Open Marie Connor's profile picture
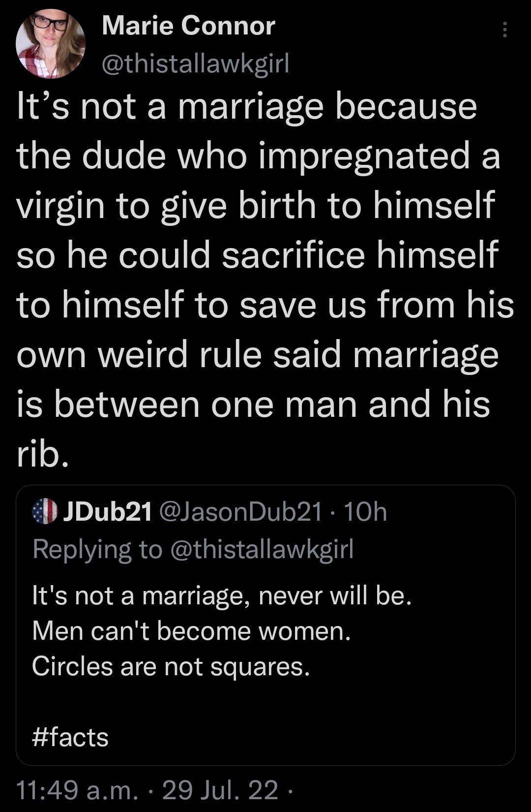This screenshot has width=531, height=812. click(50, 43)
